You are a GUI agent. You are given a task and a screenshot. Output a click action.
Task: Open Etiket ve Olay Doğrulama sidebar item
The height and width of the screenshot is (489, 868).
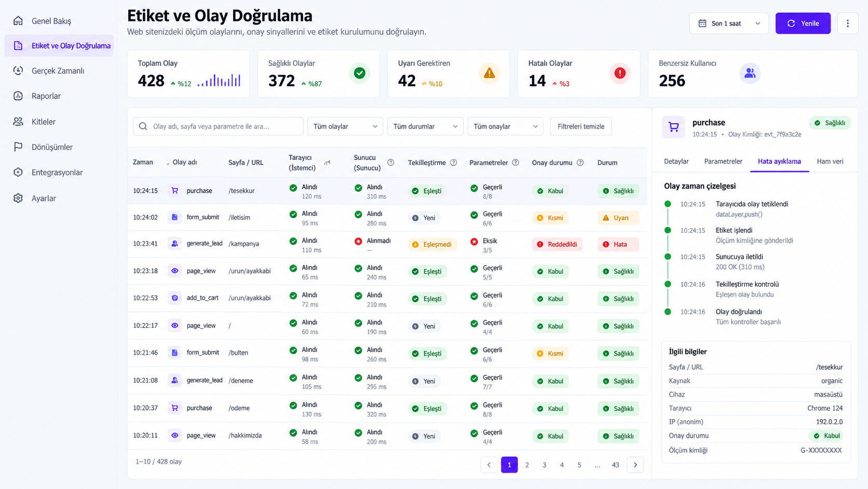pyautogui.click(x=59, y=46)
